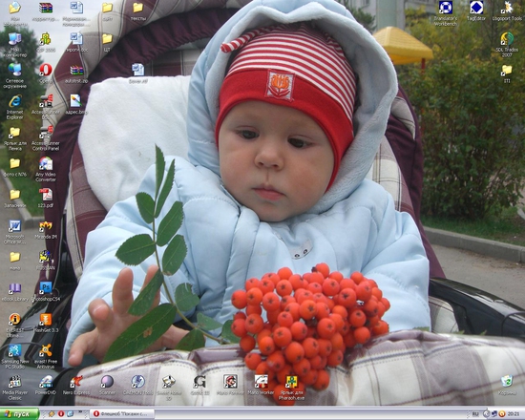Click the system clock showing 20:21

click(514, 414)
